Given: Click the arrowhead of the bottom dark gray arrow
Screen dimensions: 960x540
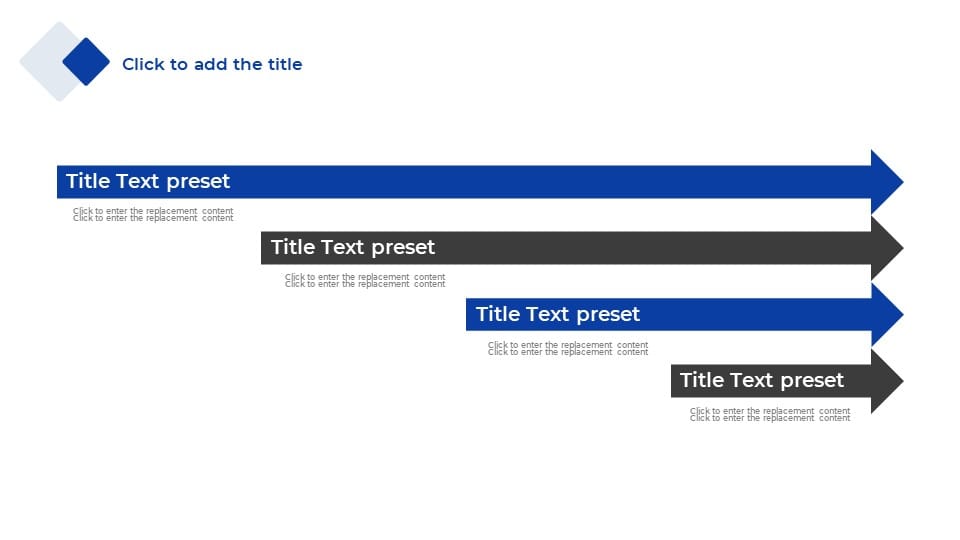Looking at the screenshot, I should (887, 381).
